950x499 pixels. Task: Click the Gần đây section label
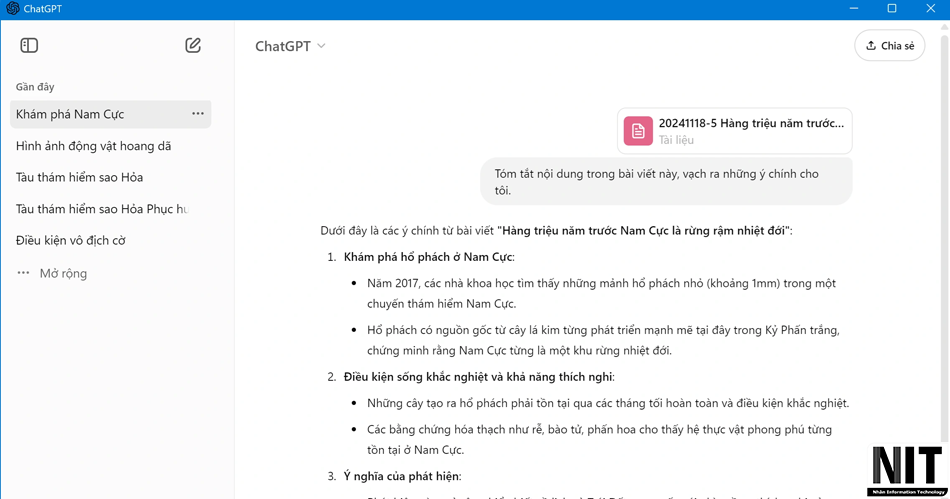(x=35, y=87)
